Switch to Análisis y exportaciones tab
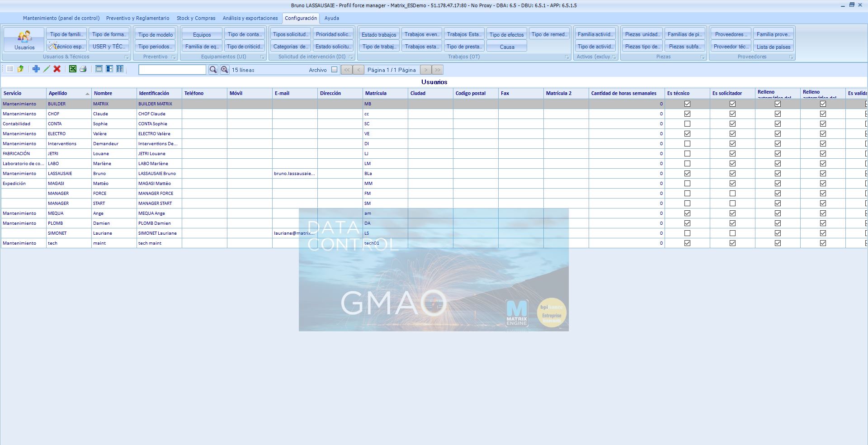Screen dimensions: 868x445 coord(250,18)
